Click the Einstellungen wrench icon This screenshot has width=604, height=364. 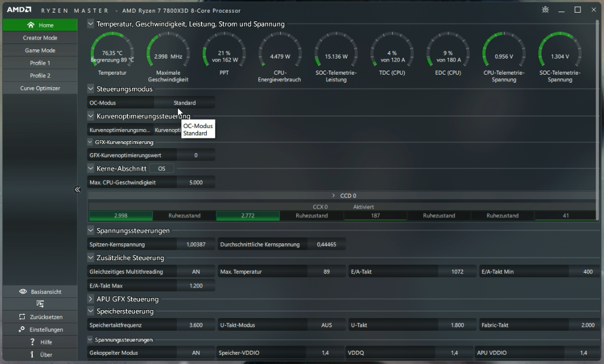coord(22,330)
